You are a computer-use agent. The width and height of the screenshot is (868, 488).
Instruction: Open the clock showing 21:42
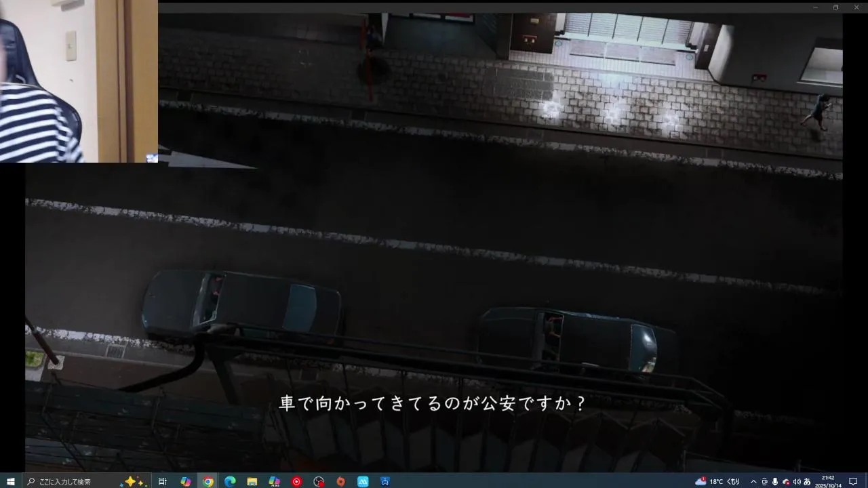(x=828, y=481)
